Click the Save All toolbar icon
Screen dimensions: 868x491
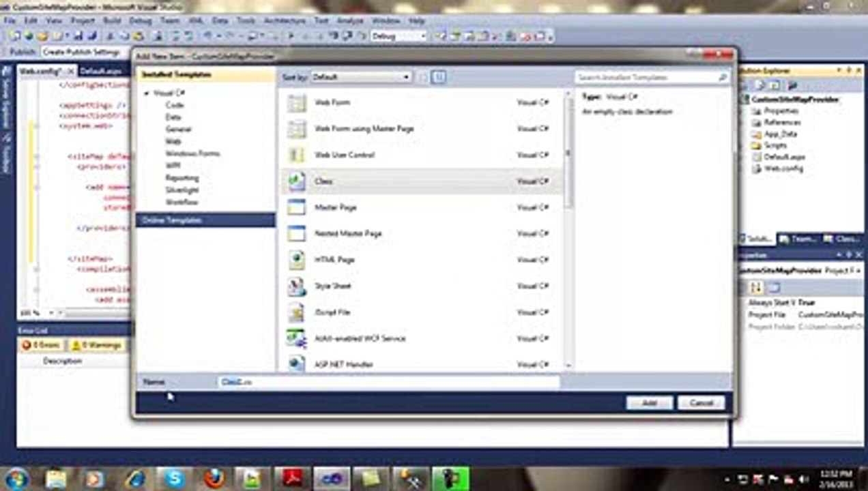click(91, 36)
